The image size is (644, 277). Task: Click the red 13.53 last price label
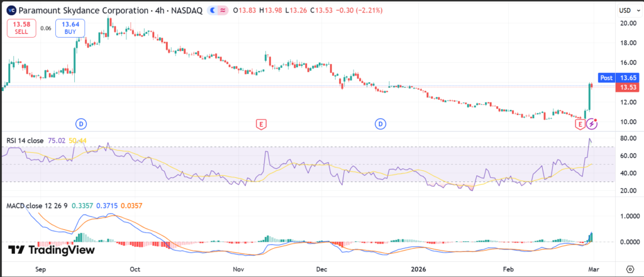[x=626, y=87]
